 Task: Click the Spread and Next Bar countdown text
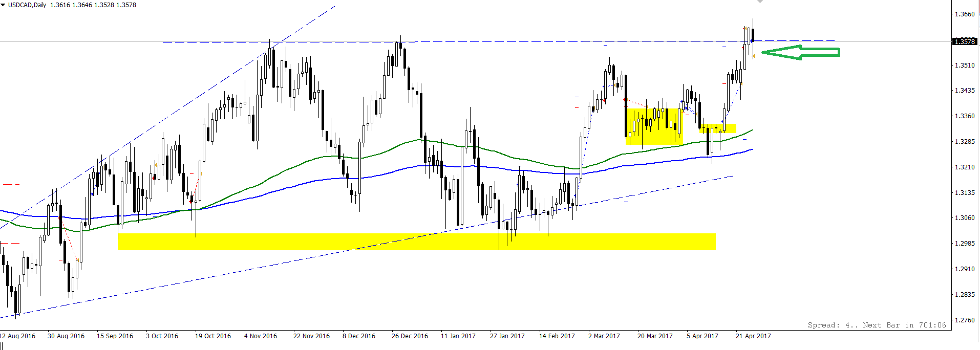[x=877, y=325]
